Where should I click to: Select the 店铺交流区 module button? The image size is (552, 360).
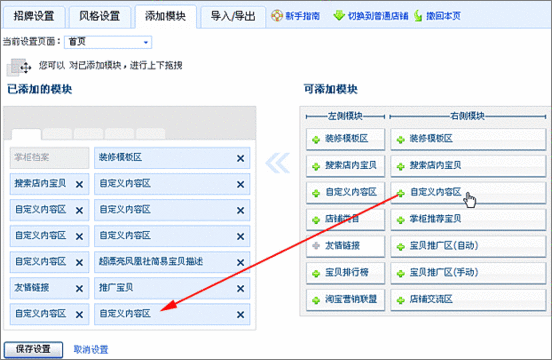coord(468,300)
